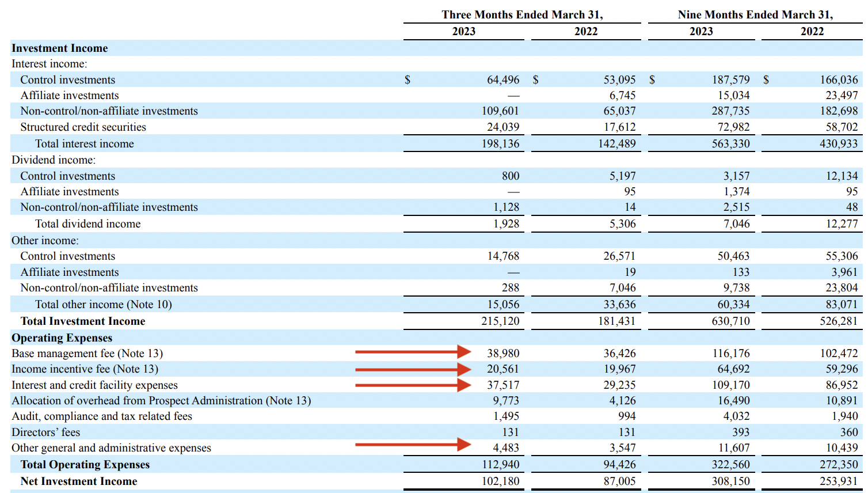
Task: Click the value 102,472
Action: click(x=839, y=354)
